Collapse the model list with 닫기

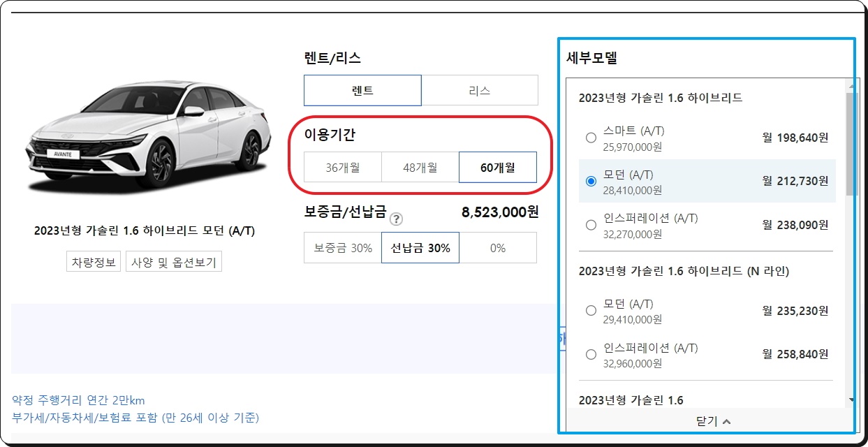712,421
